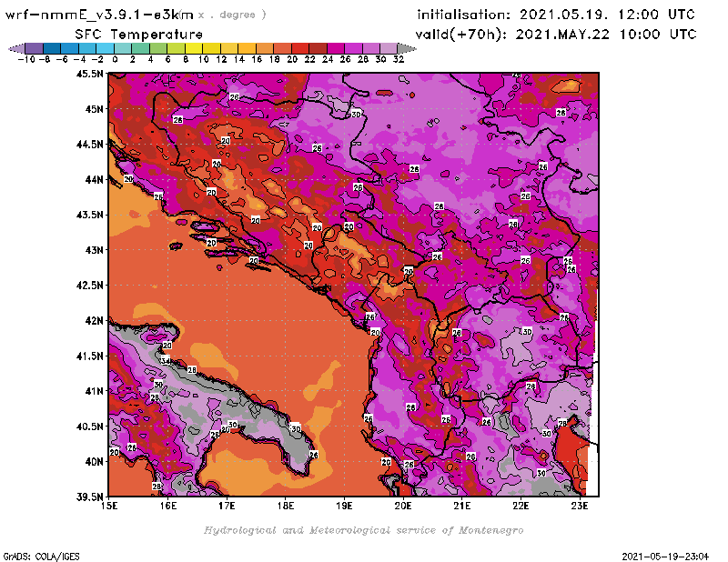Select the -2 to 0 cyan legend swatch
The image size is (728, 562).
pyautogui.click(x=105, y=48)
